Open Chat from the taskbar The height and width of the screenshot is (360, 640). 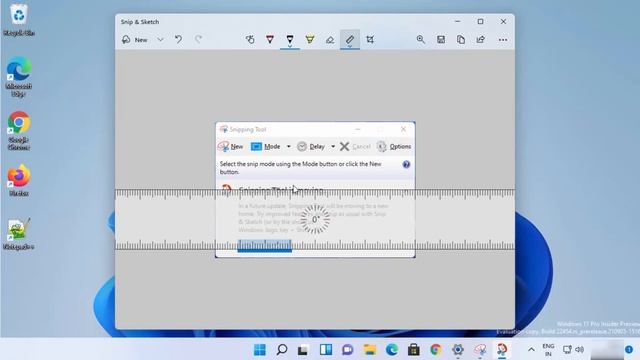coord(347,349)
